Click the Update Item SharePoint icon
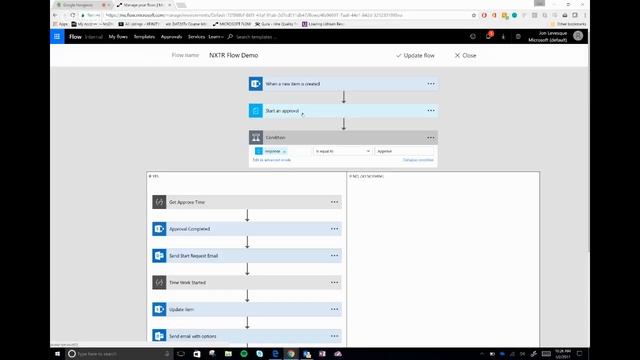 [x=159, y=309]
